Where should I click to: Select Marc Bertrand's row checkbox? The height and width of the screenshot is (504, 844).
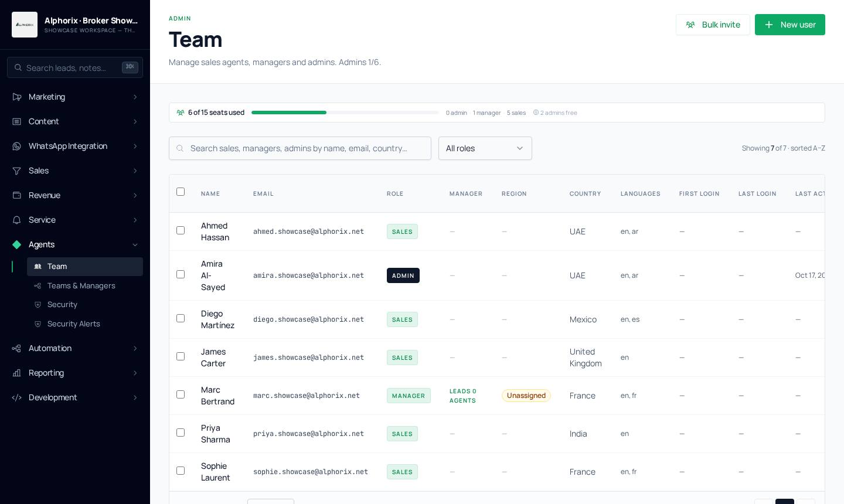[x=181, y=394]
